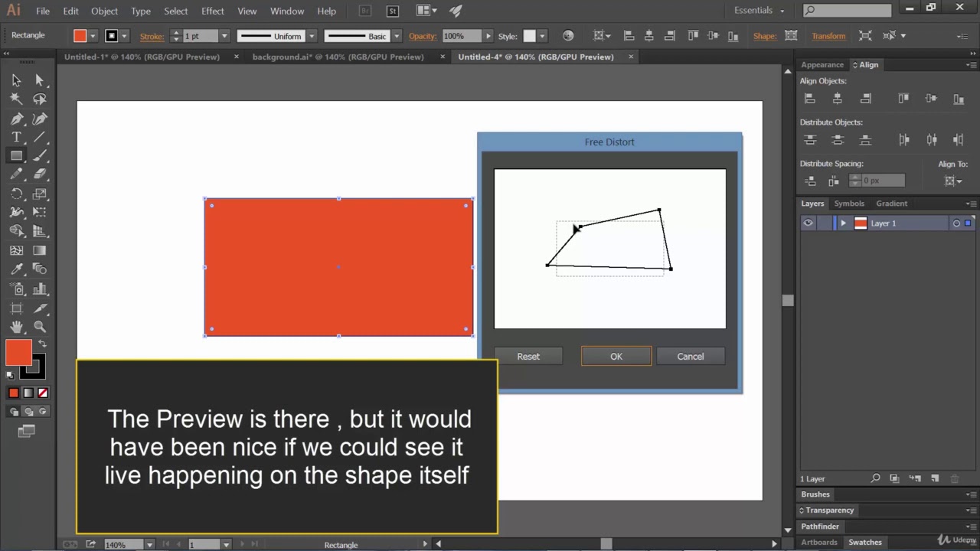The width and height of the screenshot is (980, 551).
Task: Swap fill and stroke colors
Action: pyautogui.click(x=42, y=344)
